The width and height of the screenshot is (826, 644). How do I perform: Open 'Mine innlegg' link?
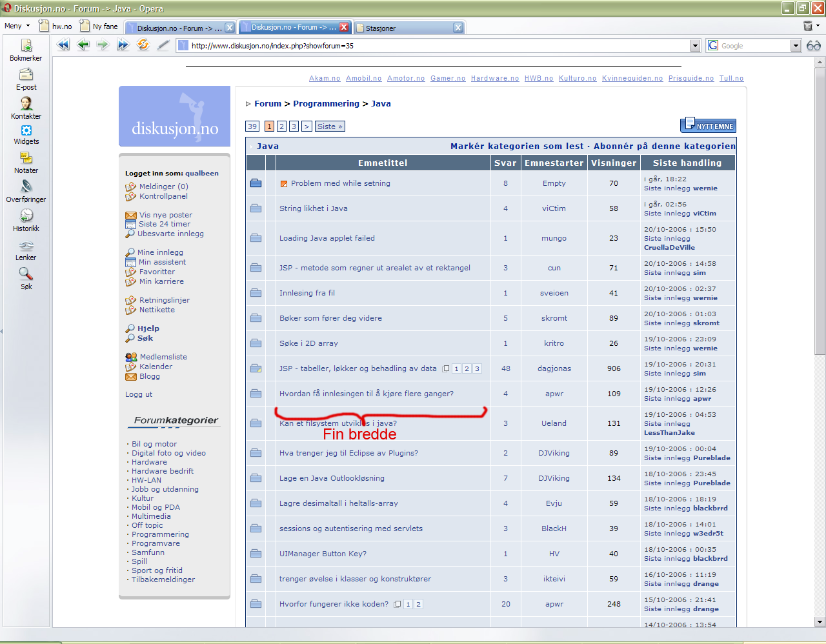[x=160, y=252]
